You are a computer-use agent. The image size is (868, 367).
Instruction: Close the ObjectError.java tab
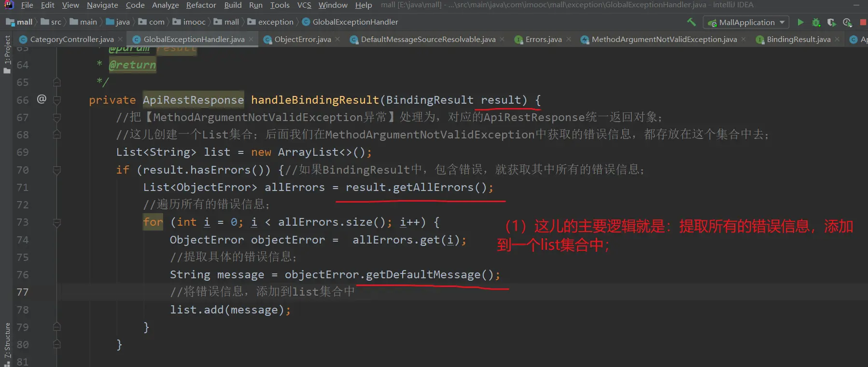click(337, 39)
